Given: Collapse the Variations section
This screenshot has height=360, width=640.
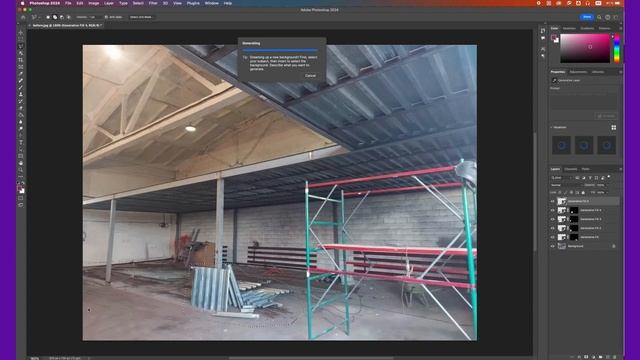Looking at the screenshot, I should tap(551, 127).
